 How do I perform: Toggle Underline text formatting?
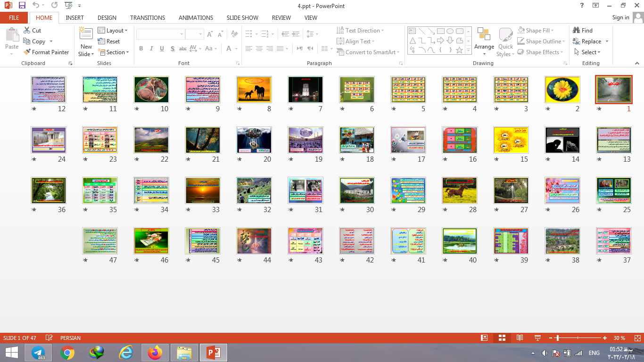[x=162, y=49]
